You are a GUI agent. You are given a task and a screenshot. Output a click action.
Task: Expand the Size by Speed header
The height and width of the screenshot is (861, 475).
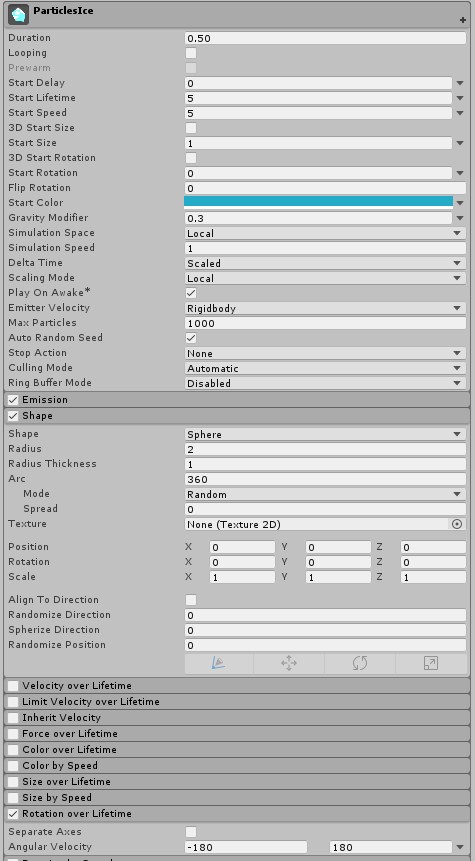(x=237, y=797)
